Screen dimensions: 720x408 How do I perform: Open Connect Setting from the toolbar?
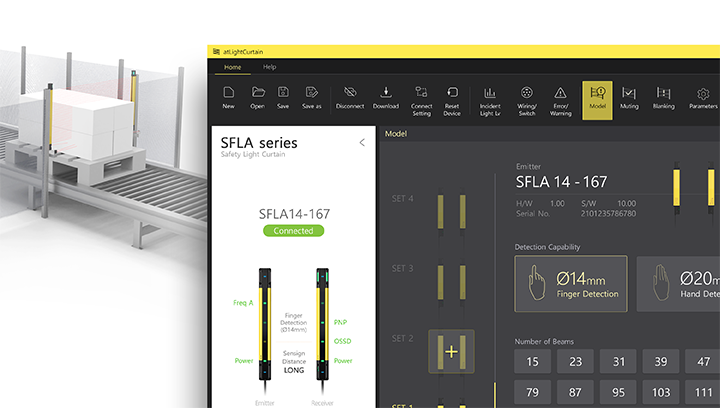(x=421, y=97)
